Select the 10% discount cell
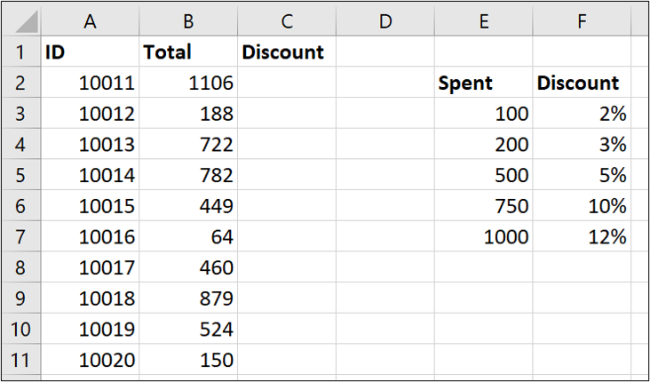 582,206
